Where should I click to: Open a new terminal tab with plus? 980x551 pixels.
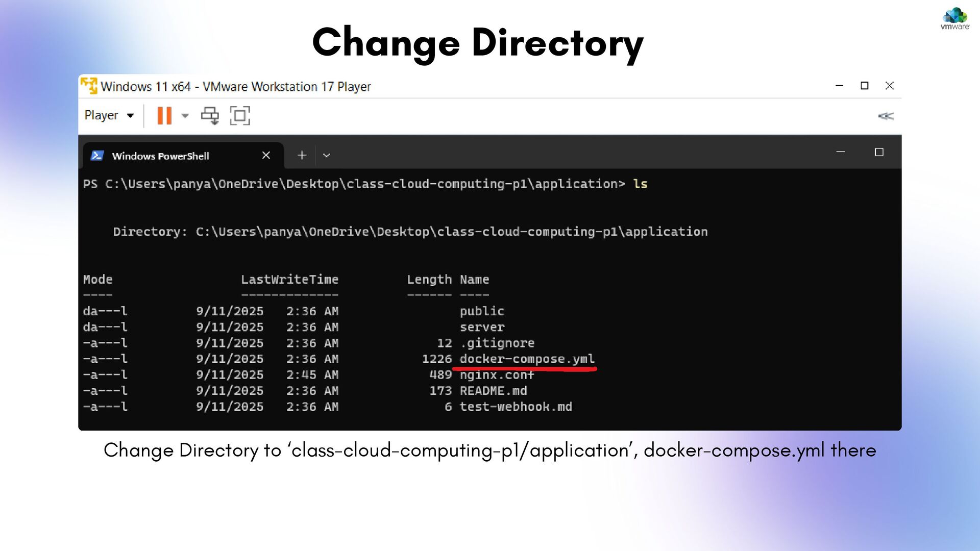(302, 155)
